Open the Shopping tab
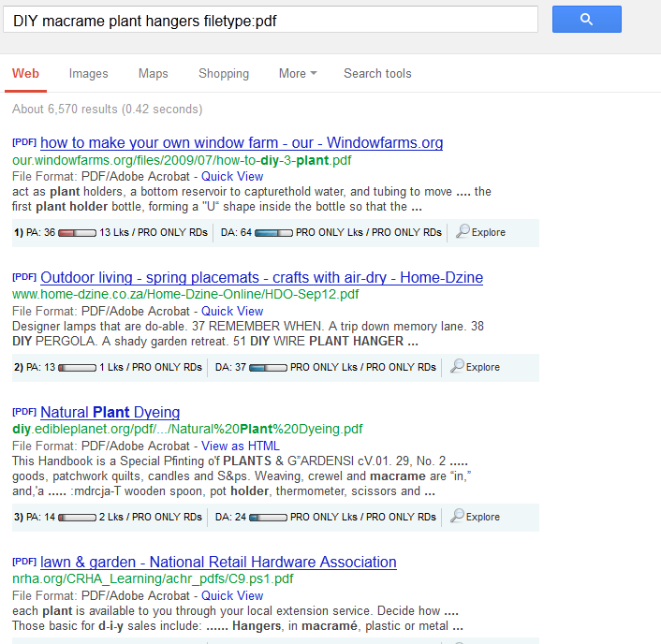 tap(224, 73)
